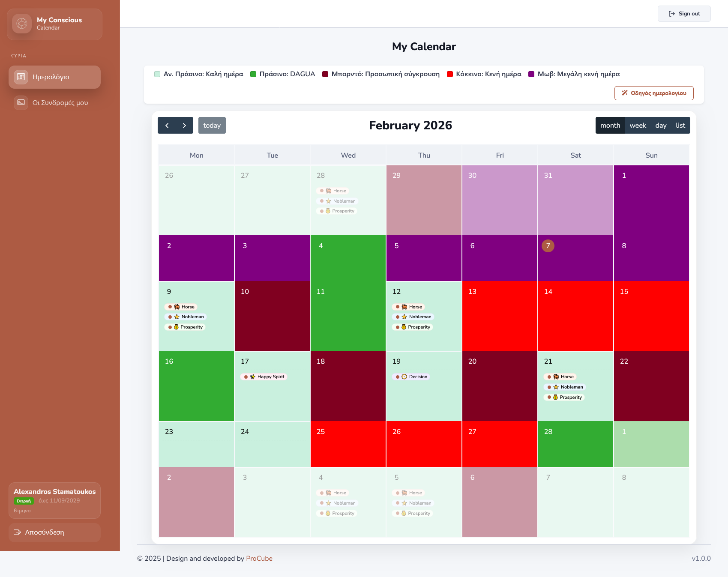The height and width of the screenshot is (577, 728).
Task: Open the Οδηγός ημερολογίου guide
Action: (x=654, y=93)
